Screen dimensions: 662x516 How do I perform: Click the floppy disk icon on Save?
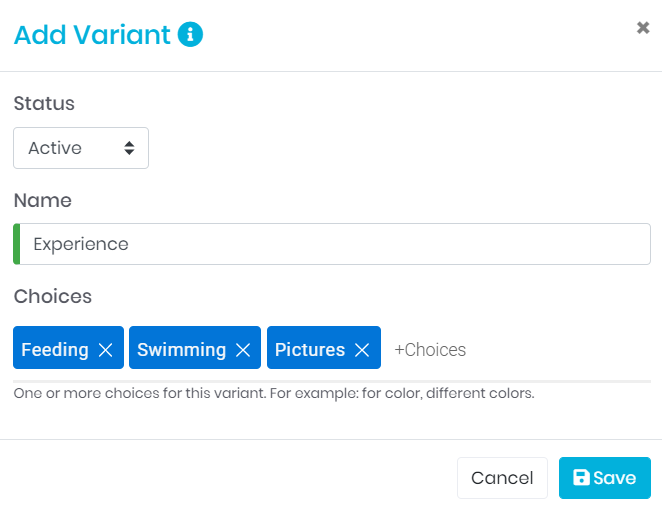tap(580, 478)
